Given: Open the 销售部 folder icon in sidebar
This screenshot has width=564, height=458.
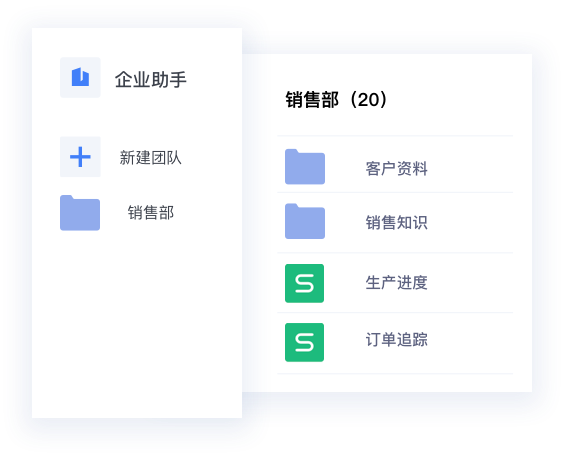Looking at the screenshot, I should coord(80,213).
